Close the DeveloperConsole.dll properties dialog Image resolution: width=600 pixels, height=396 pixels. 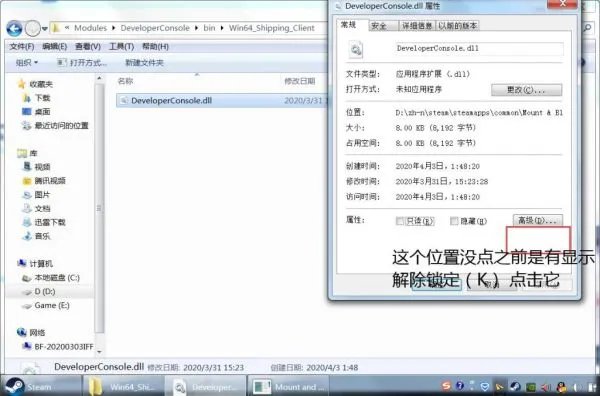562,4
